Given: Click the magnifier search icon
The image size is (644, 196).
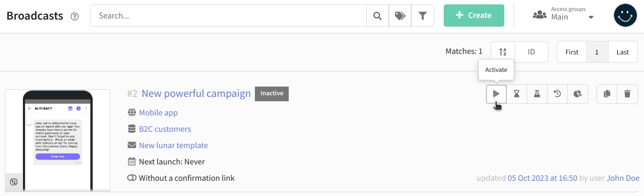Looking at the screenshot, I should click(378, 16).
